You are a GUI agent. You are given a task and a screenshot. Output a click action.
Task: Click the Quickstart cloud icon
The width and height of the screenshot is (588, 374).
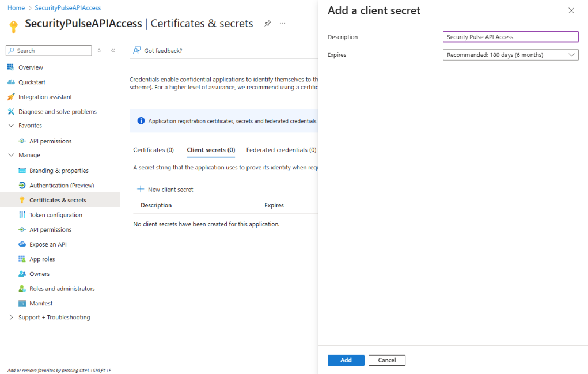coord(11,82)
